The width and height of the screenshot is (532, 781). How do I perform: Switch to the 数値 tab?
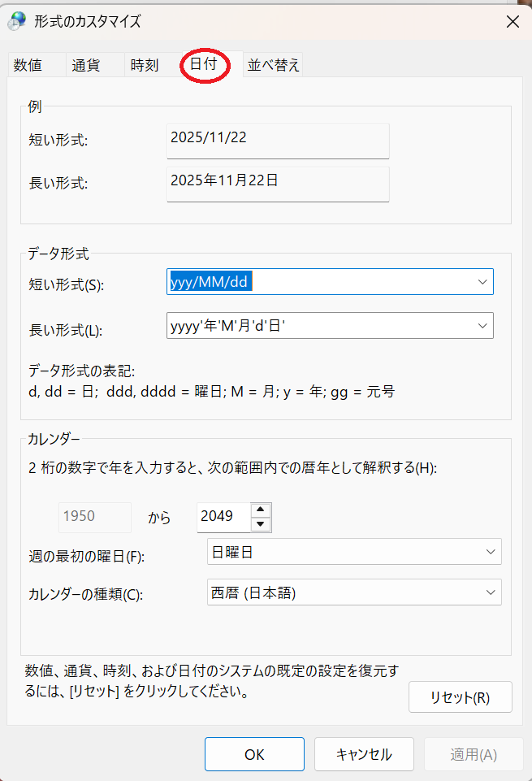(x=27, y=65)
